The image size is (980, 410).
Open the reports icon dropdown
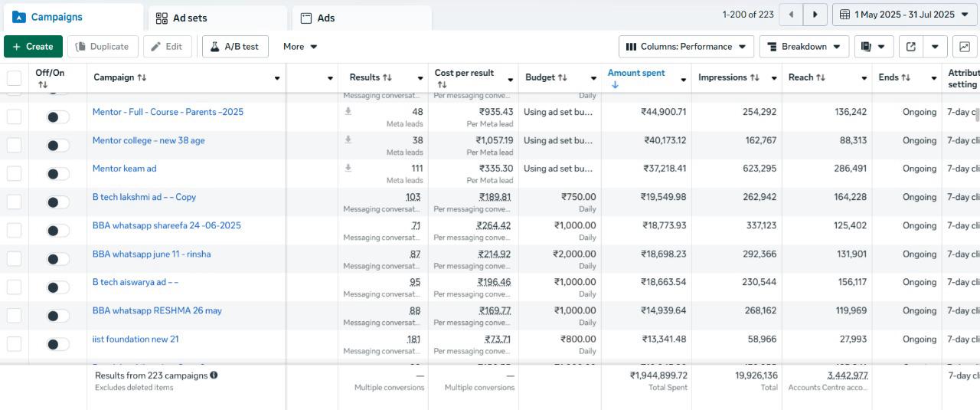pyautogui.click(x=874, y=47)
